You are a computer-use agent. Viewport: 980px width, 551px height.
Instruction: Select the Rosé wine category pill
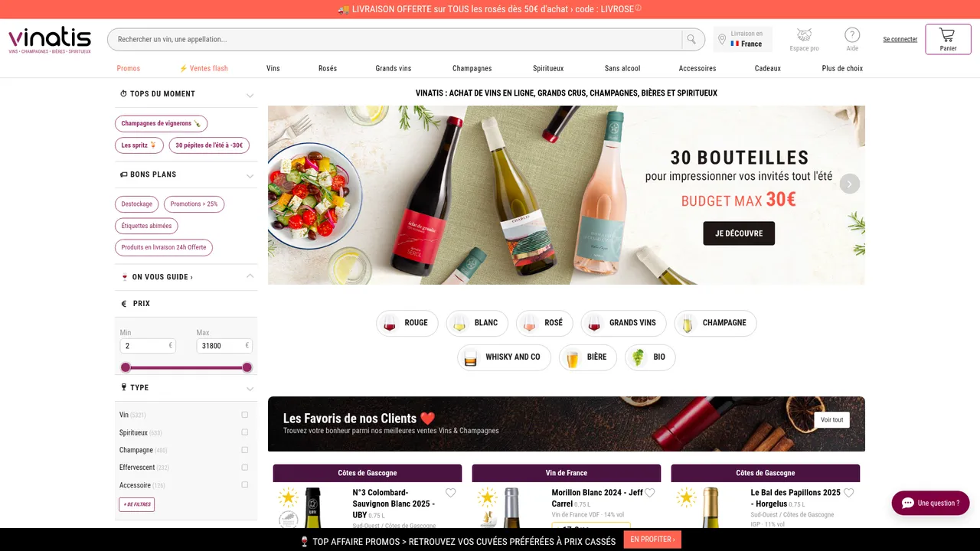[x=544, y=323]
